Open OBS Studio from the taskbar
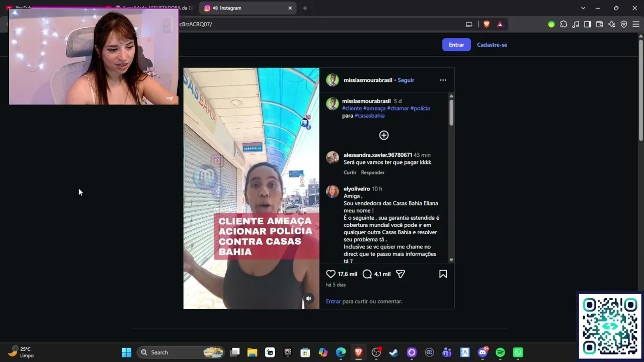 (376, 352)
